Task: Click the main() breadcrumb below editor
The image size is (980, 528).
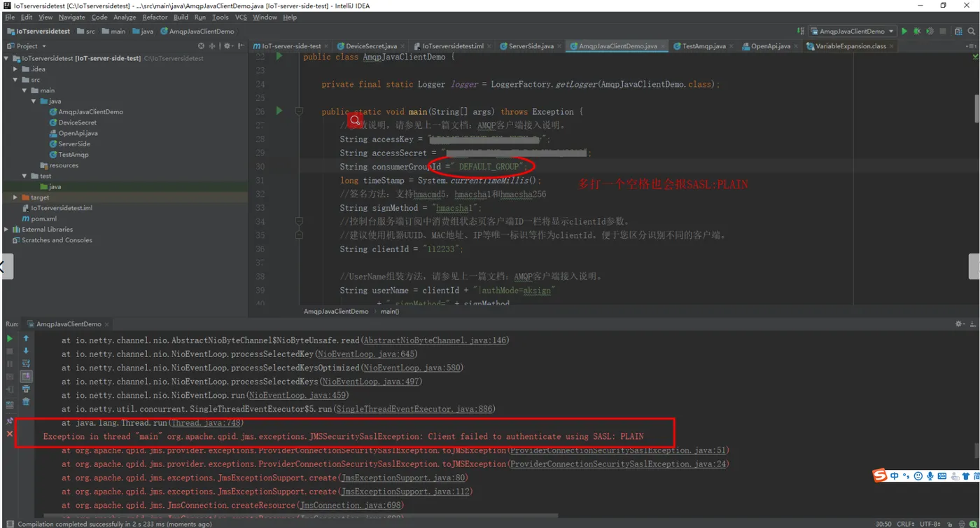Action: 390,311
